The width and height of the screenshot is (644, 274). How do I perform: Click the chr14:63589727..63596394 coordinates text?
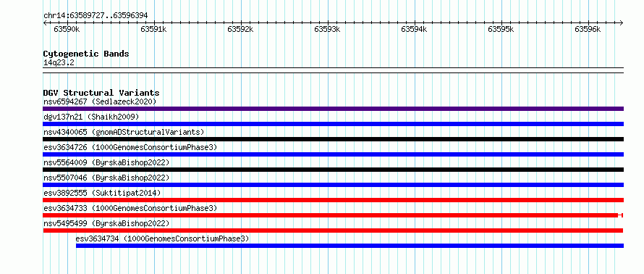[x=96, y=16]
